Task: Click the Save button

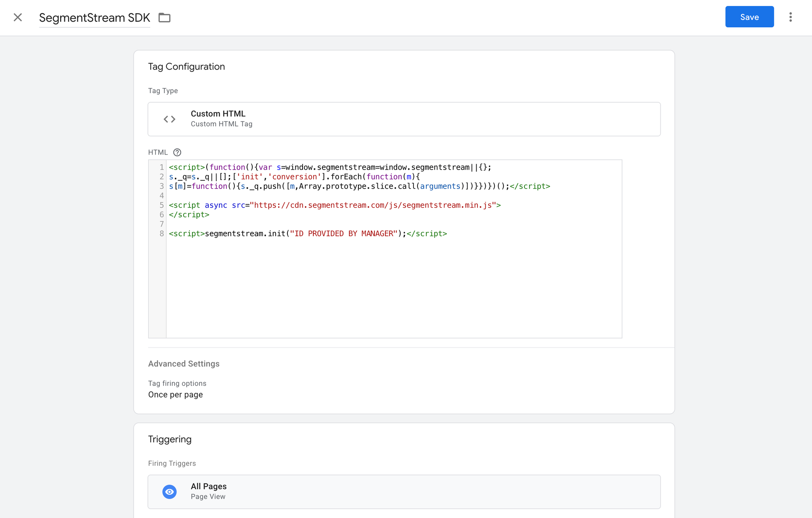Action: [x=749, y=17]
